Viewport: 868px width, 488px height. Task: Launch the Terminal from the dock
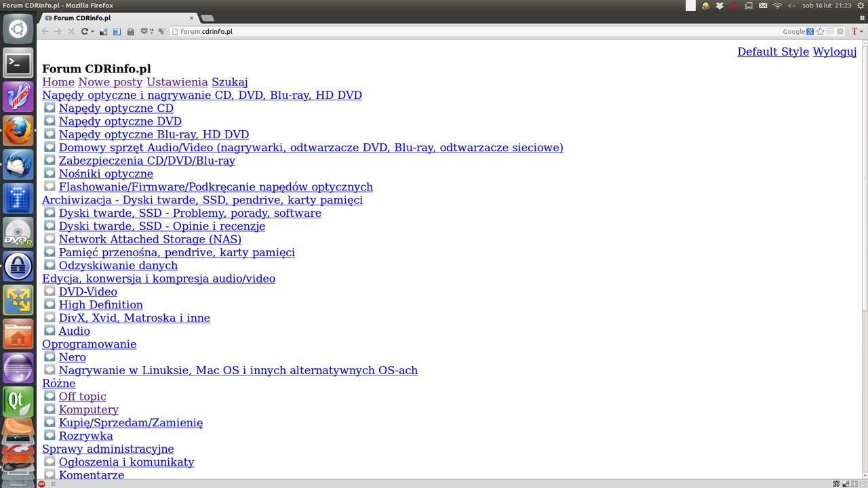point(18,64)
